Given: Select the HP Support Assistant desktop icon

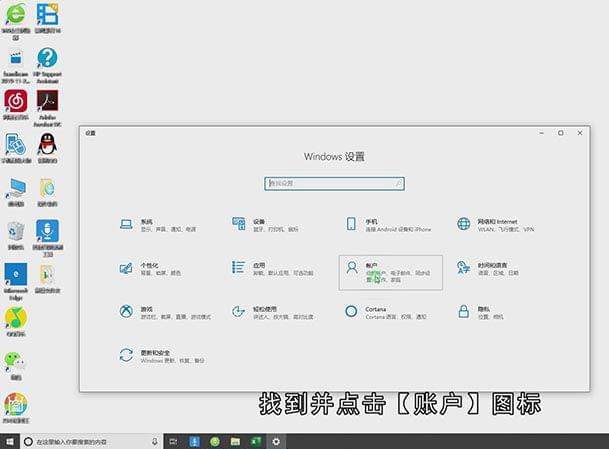Looking at the screenshot, I should pos(47,65).
